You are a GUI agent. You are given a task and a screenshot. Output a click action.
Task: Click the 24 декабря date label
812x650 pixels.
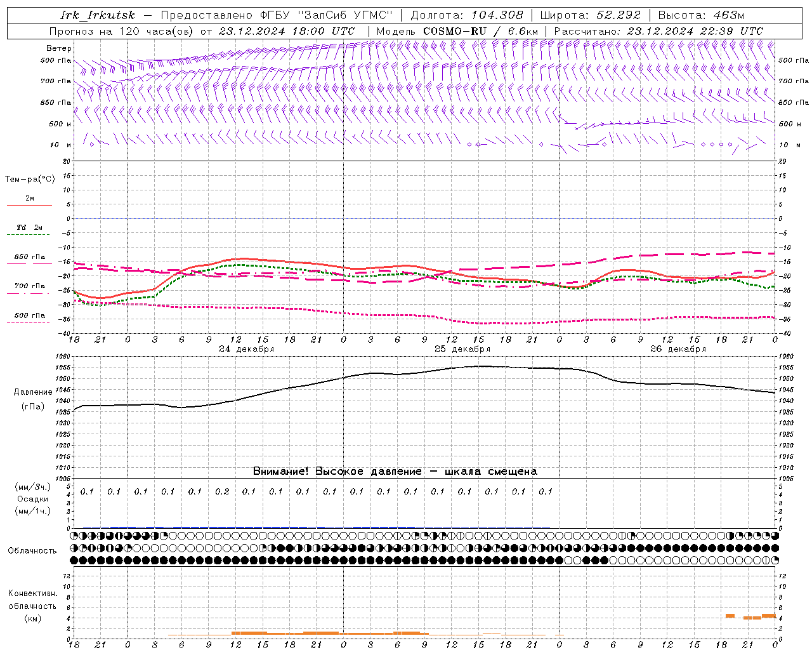coord(247,349)
